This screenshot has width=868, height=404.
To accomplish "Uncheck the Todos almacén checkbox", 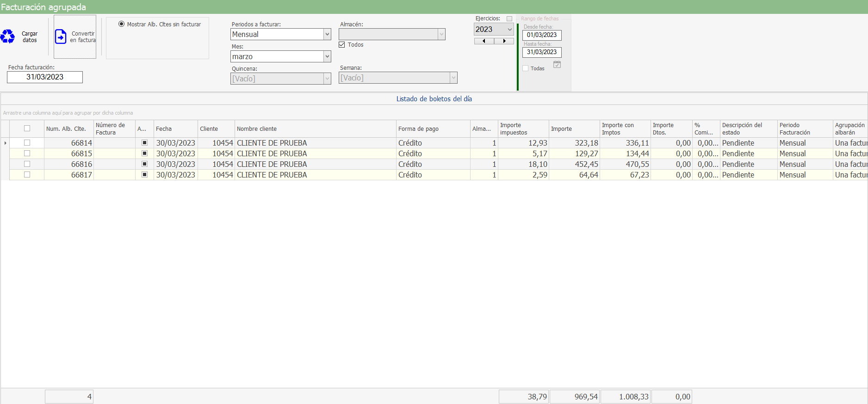I will click(342, 45).
